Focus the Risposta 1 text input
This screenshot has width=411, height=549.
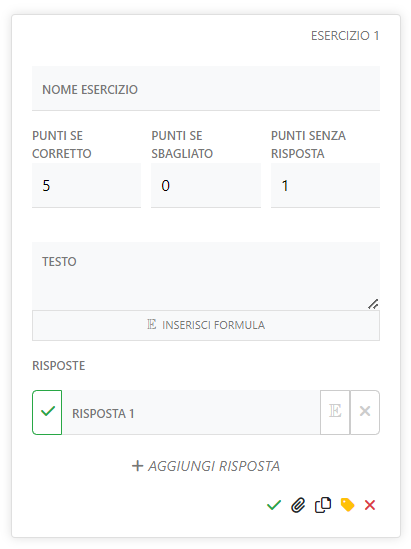point(191,412)
